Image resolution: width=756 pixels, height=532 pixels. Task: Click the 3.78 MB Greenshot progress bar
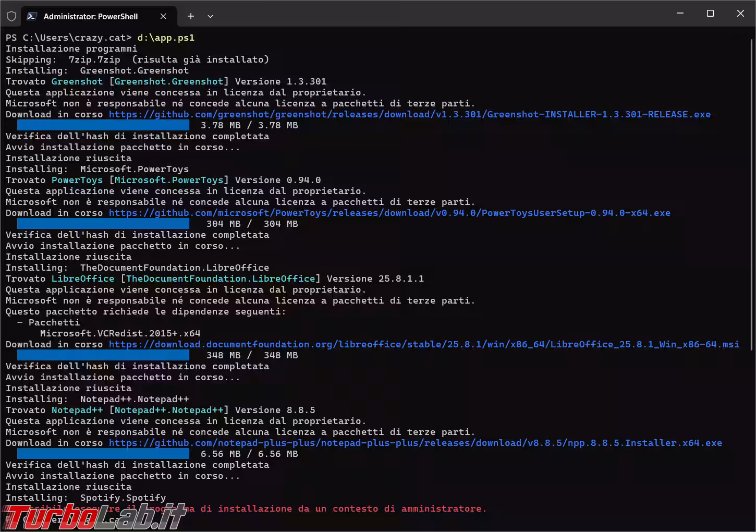point(103,125)
